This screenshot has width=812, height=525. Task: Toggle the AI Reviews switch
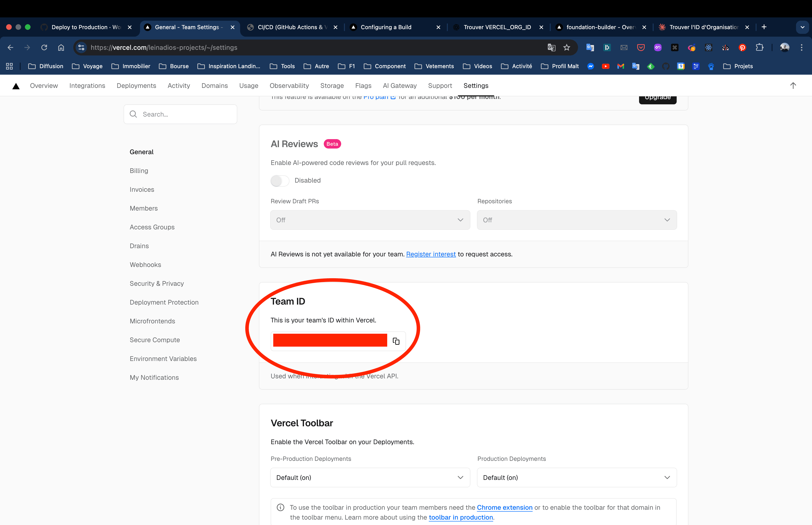point(280,181)
